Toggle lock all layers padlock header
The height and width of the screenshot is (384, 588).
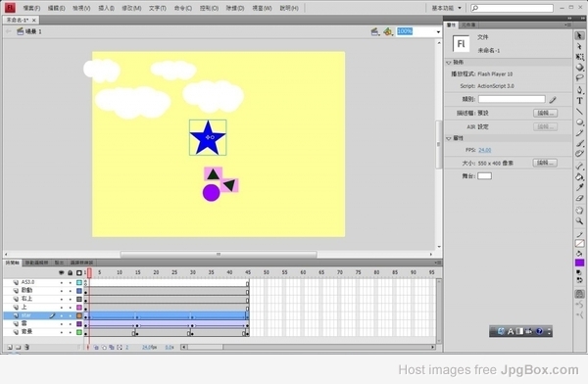[71, 272]
